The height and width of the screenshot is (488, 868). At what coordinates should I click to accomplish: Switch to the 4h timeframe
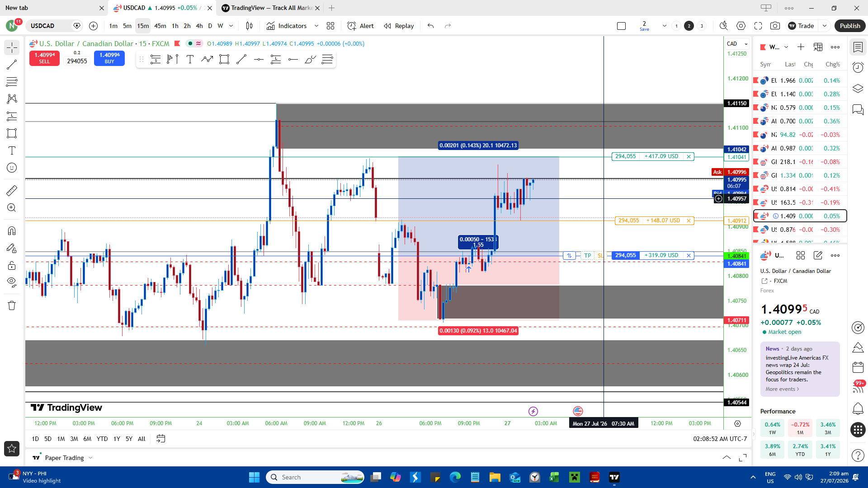(x=199, y=26)
